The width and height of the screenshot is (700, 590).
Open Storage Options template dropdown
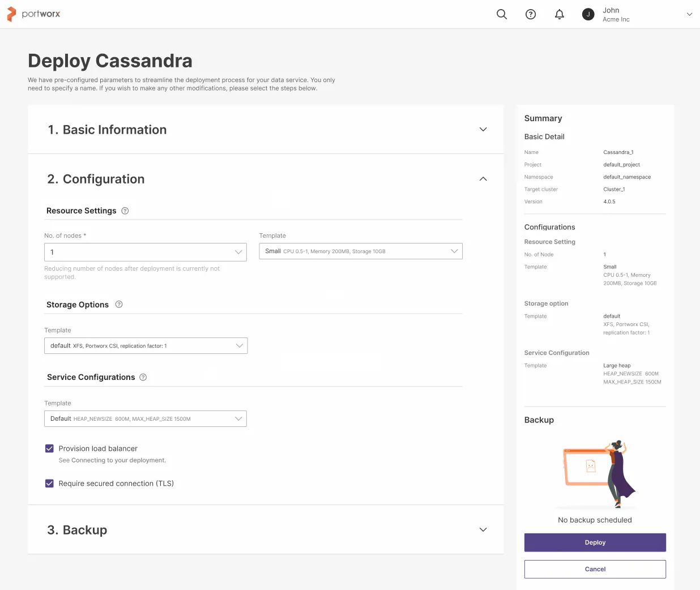pos(146,346)
